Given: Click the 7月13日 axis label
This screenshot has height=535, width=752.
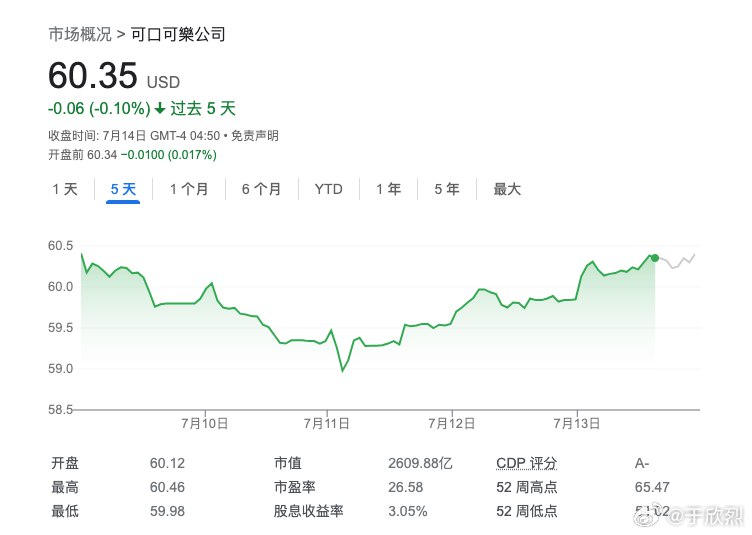Looking at the screenshot, I should [576, 424].
